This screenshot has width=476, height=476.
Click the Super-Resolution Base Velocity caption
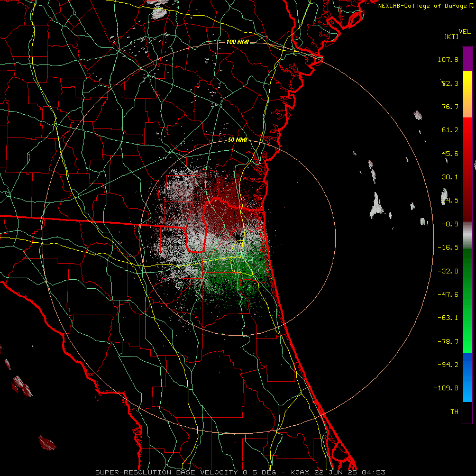[x=241, y=472]
